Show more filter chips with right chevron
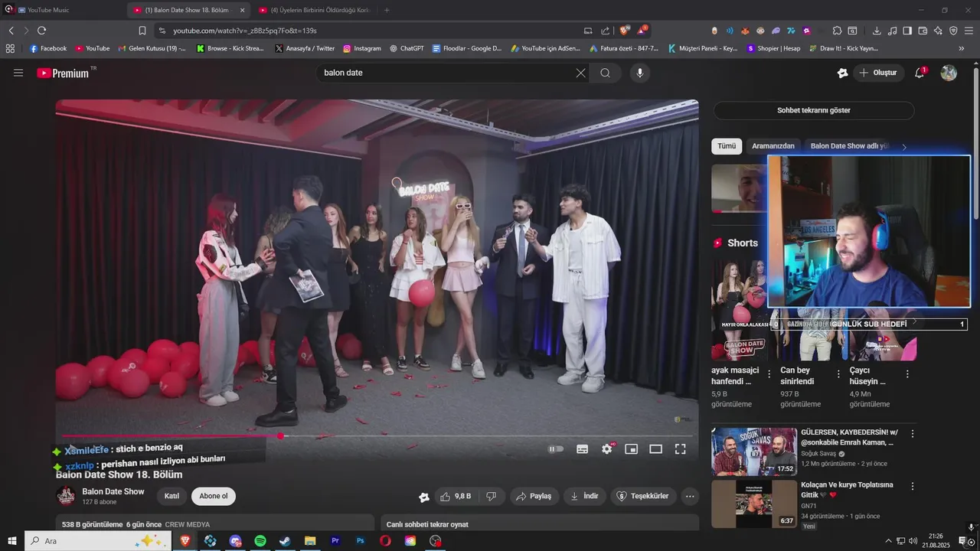980x551 pixels. [904, 147]
